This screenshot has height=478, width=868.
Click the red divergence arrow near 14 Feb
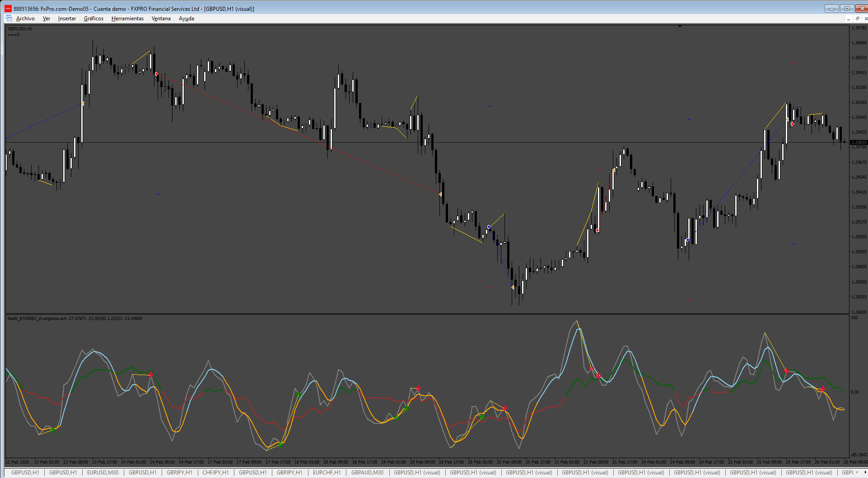click(151, 375)
